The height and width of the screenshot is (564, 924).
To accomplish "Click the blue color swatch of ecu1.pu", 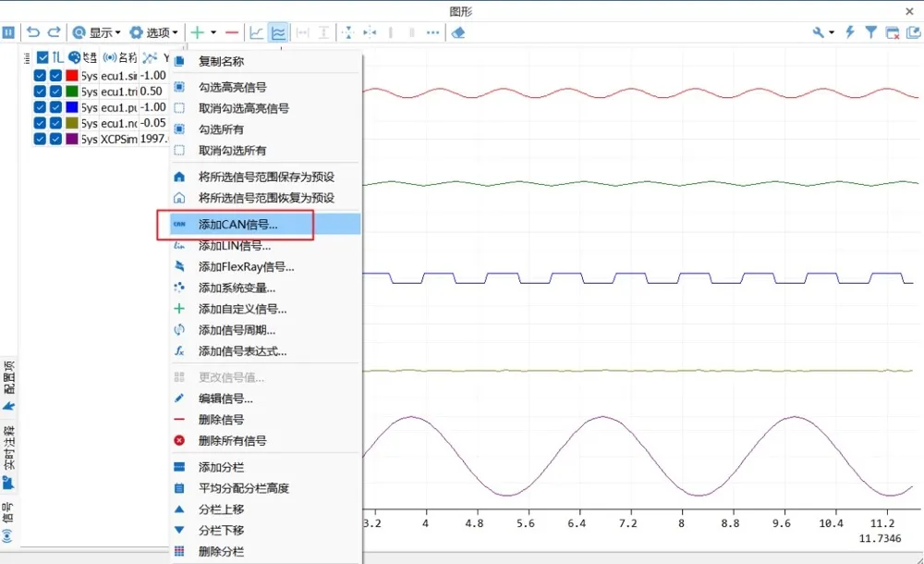I will 72,107.
